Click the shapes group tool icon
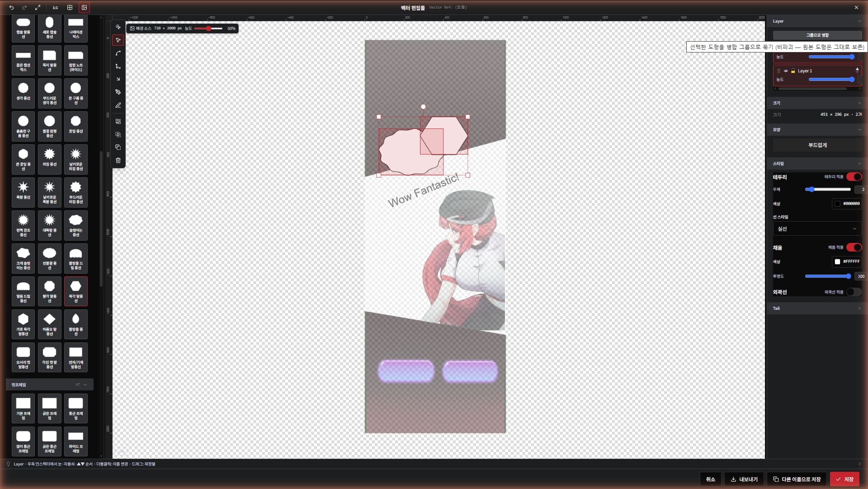 tap(118, 122)
